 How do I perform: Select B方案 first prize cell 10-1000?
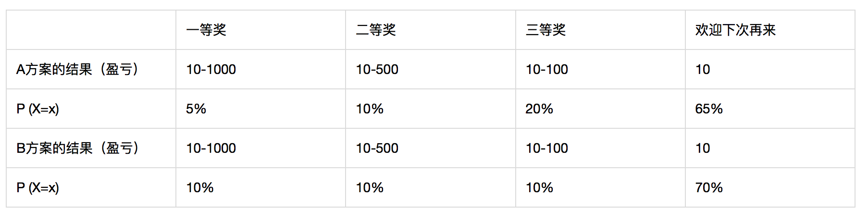211,148
